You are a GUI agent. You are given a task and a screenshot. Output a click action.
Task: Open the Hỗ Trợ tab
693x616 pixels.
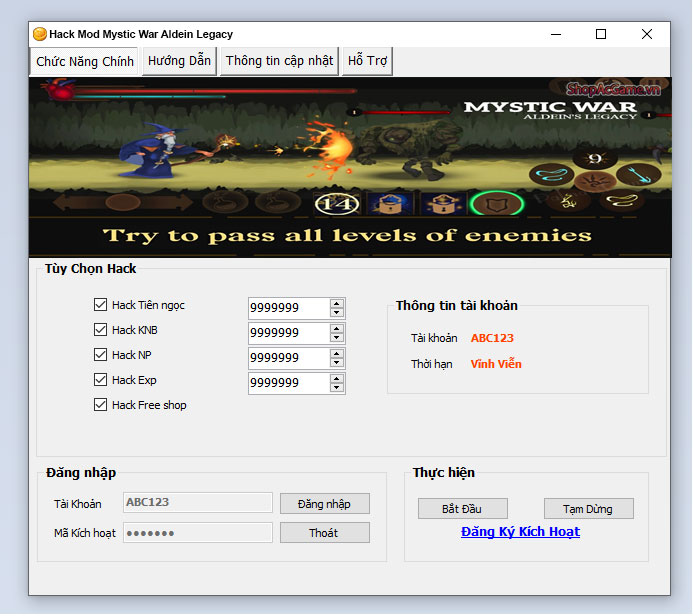pos(367,61)
